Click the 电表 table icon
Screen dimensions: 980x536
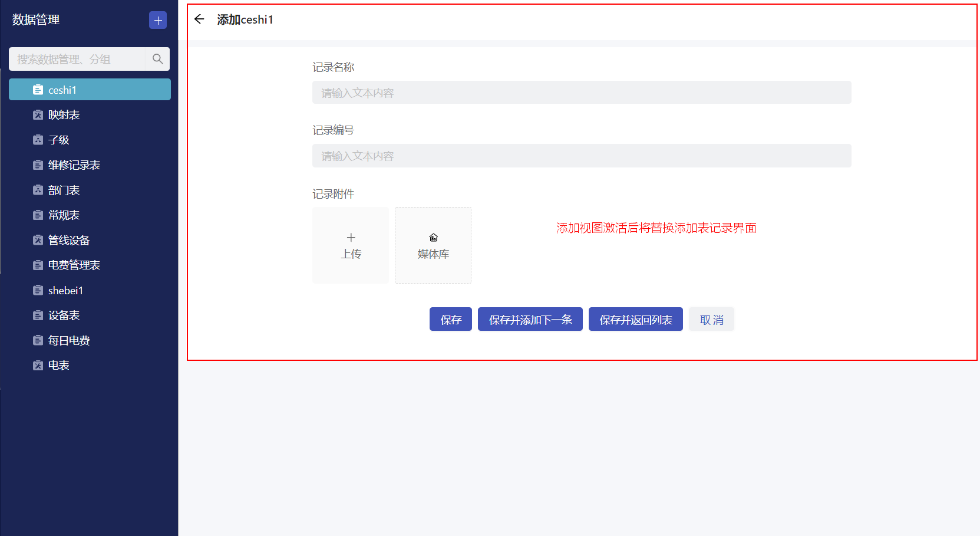[38, 366]
